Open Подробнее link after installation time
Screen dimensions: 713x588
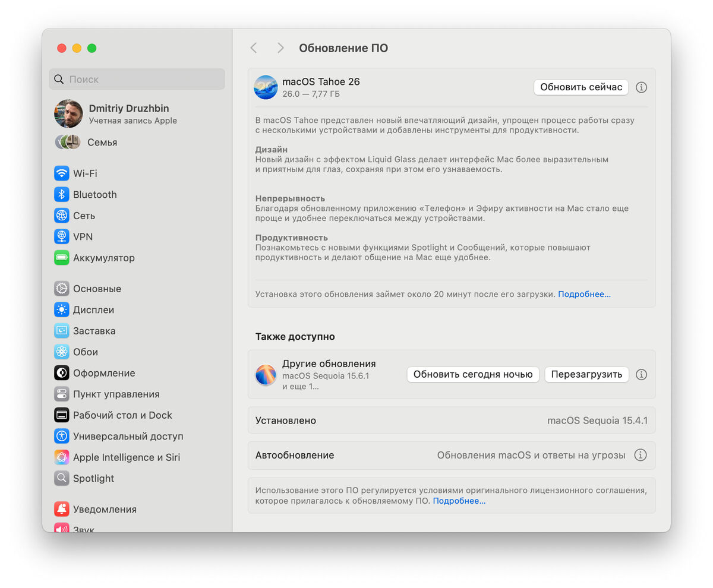click(584, 294)
